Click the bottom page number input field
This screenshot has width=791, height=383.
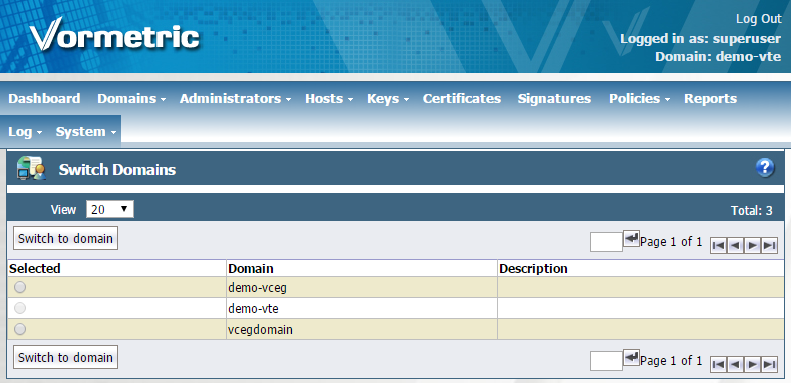pyautogui.click(x=606, y=361)
